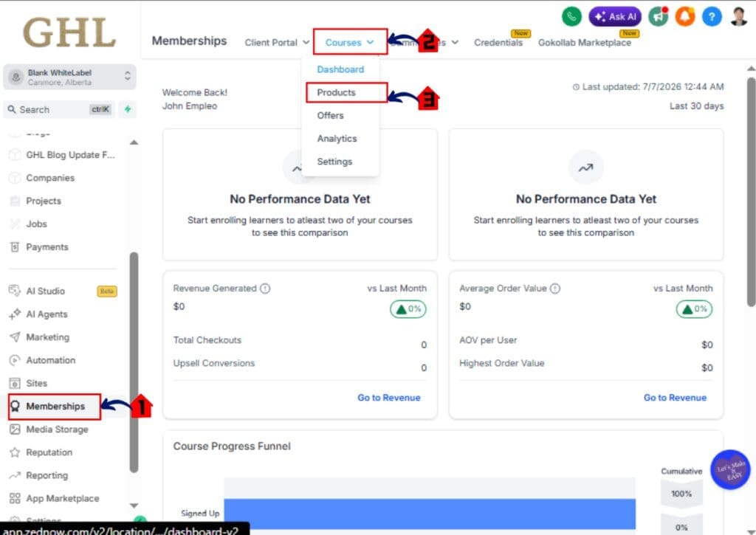Screen dimensions: 756x535
Task: Click the blue help question mark icon
Action: coord(712,17)
